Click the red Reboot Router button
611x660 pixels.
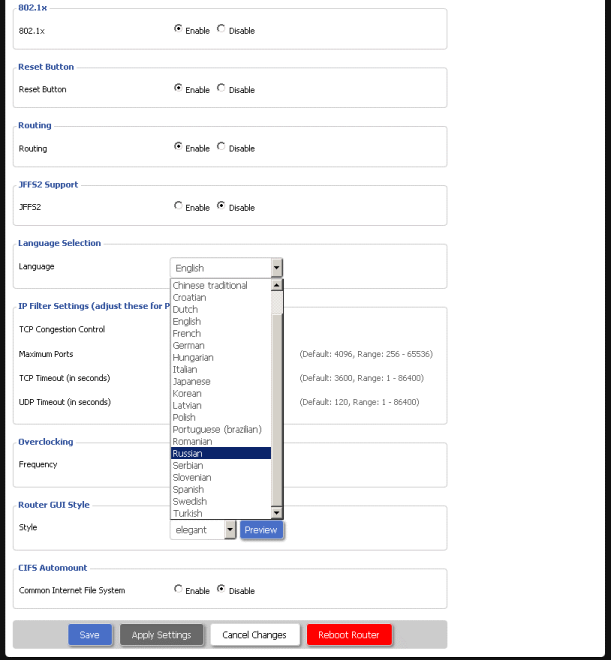click(x=349, y=635)
